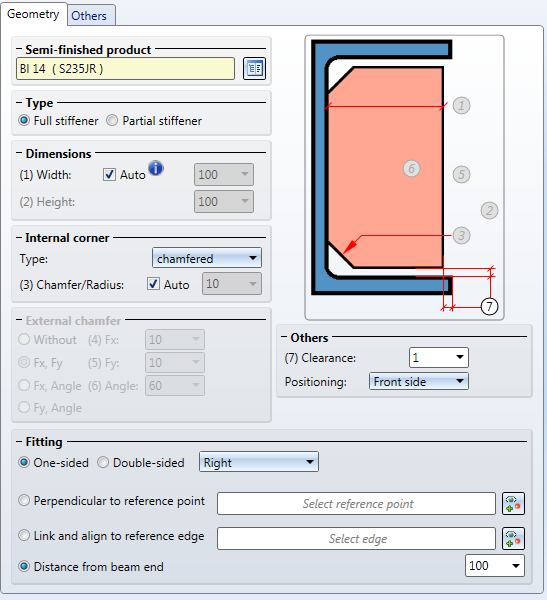
Task: Open the Angle value dropdown
Action: click(x=175, y=385)
